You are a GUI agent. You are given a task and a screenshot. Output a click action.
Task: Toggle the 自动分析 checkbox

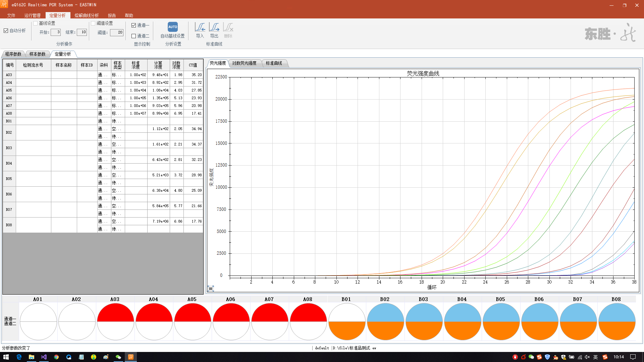[6, 31]
